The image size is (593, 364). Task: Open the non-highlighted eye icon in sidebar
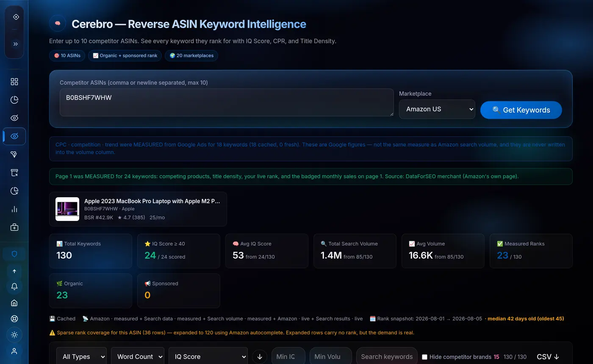pyautogui.click(x=14, y=118)
